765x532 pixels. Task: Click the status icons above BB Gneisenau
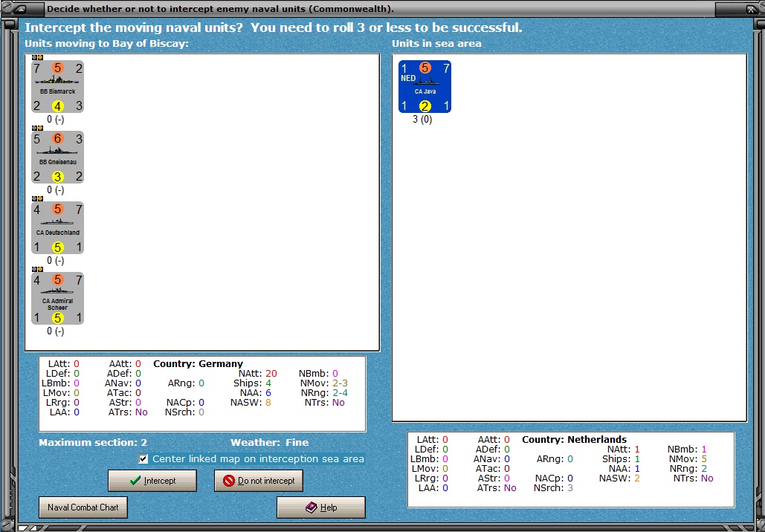38,128
